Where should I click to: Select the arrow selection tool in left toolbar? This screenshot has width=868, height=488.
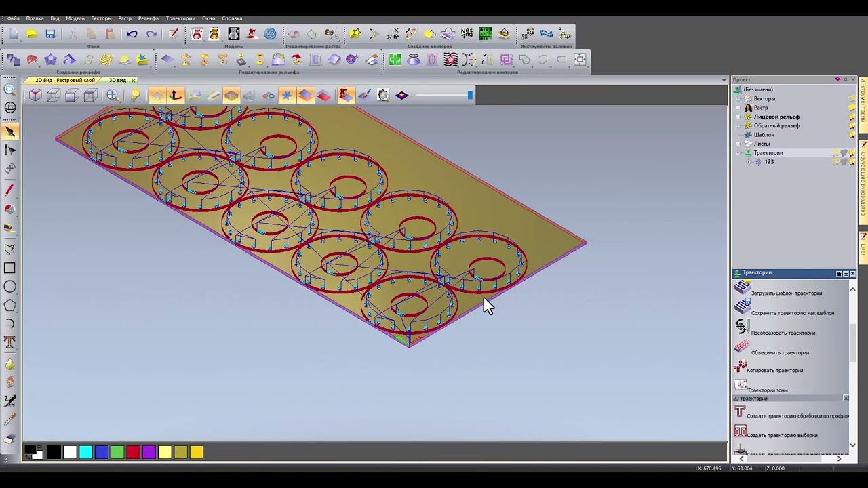(10, 131)
